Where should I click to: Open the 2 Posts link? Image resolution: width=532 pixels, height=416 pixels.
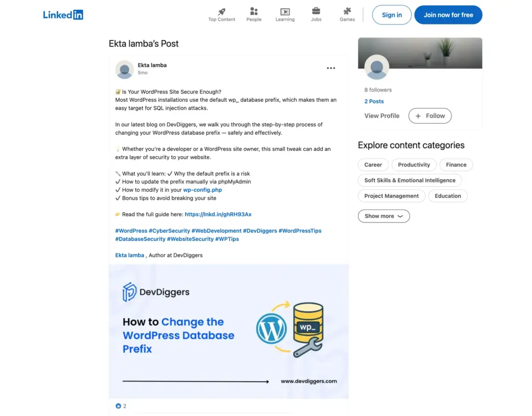click(374, 101)
